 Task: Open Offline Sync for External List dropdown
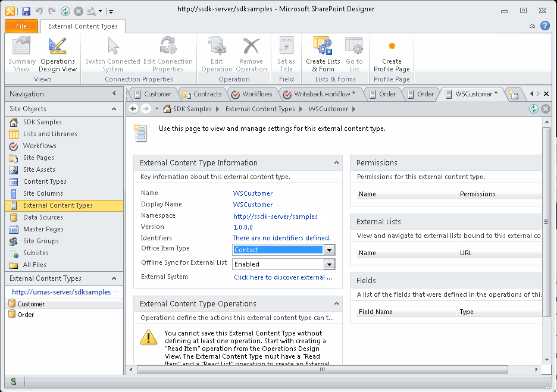(329, 264)
